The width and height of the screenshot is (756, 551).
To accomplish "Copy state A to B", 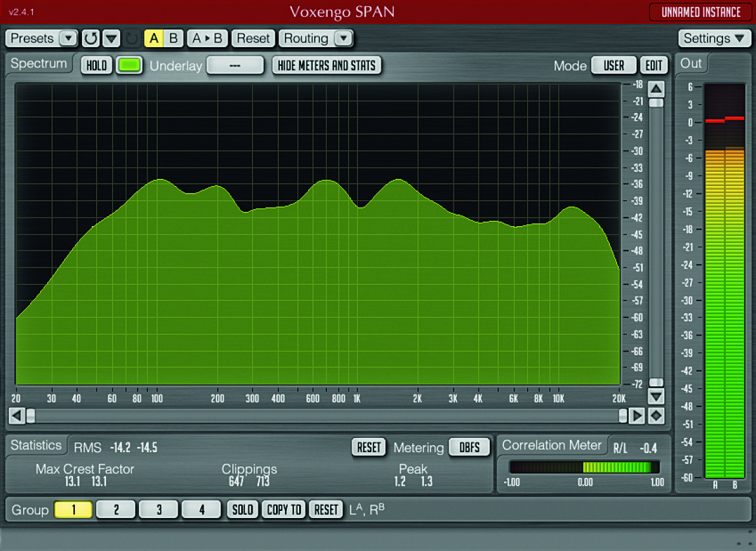I will tap(207, 38).
